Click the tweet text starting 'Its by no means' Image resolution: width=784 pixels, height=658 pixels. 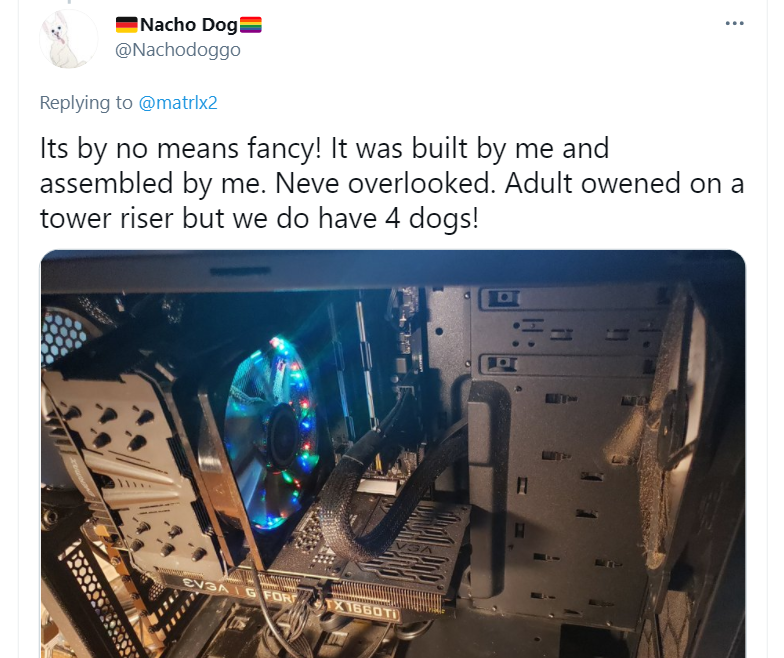point(392,183)
